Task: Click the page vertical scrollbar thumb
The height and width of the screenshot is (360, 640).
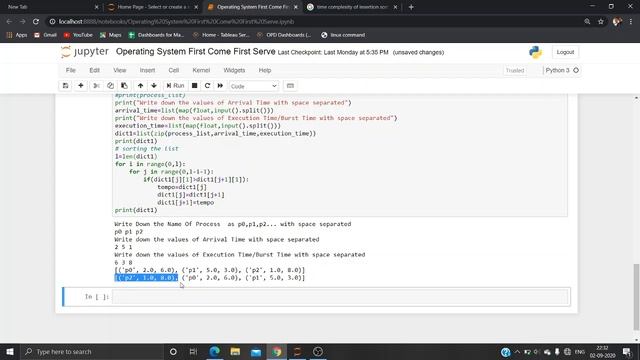Action: pos(636,296)
